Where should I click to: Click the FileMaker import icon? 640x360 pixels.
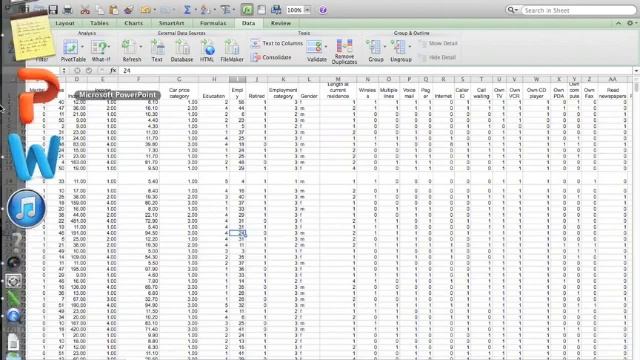(x=232, y=47)
